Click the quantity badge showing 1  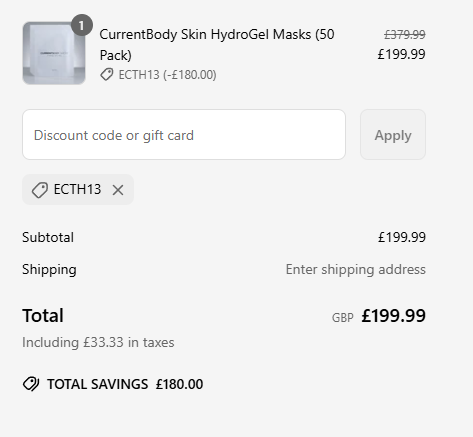click(82, 25)
